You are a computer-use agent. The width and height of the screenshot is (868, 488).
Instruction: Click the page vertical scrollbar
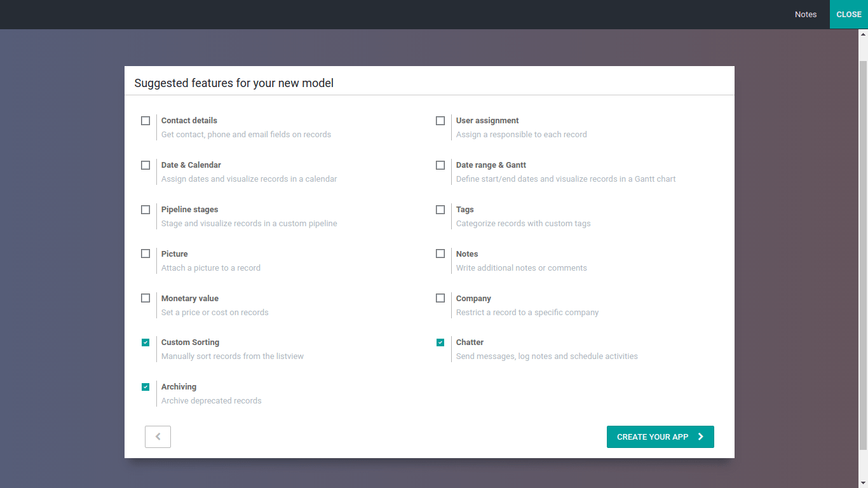[863, 254]
